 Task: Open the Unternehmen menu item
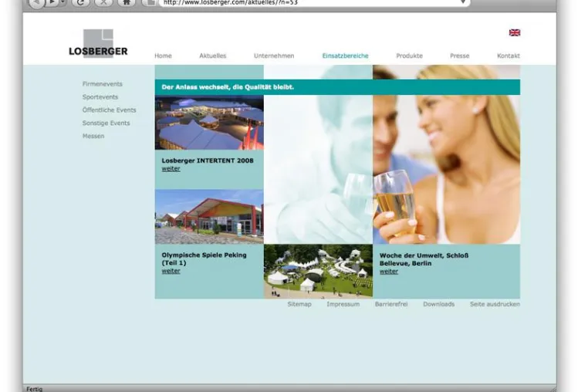274,56
